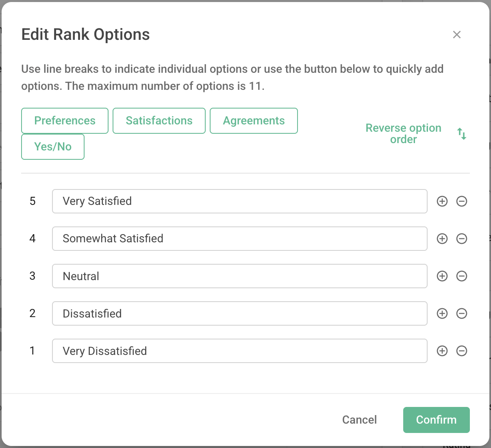491x448 pixels.
Task: Click the plus icon beside Very Dissatisfied
Action: pos(442,351)
